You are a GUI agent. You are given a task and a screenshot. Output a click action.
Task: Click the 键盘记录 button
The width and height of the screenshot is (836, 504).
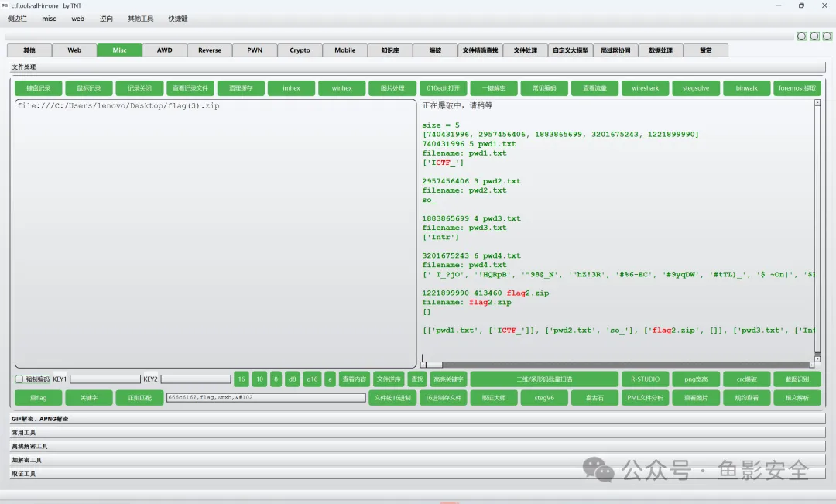pos(39,88)
